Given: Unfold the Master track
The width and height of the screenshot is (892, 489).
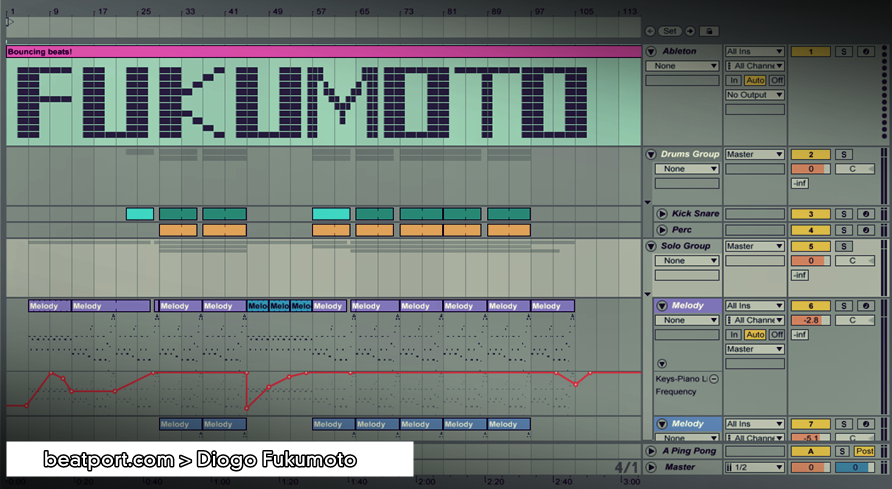Looking at the screenshot, I should point(651,467).
